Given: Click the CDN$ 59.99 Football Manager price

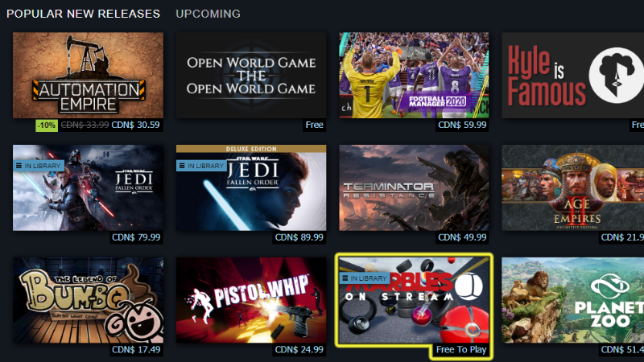Looking at the screenshot, I should (462, 125).
